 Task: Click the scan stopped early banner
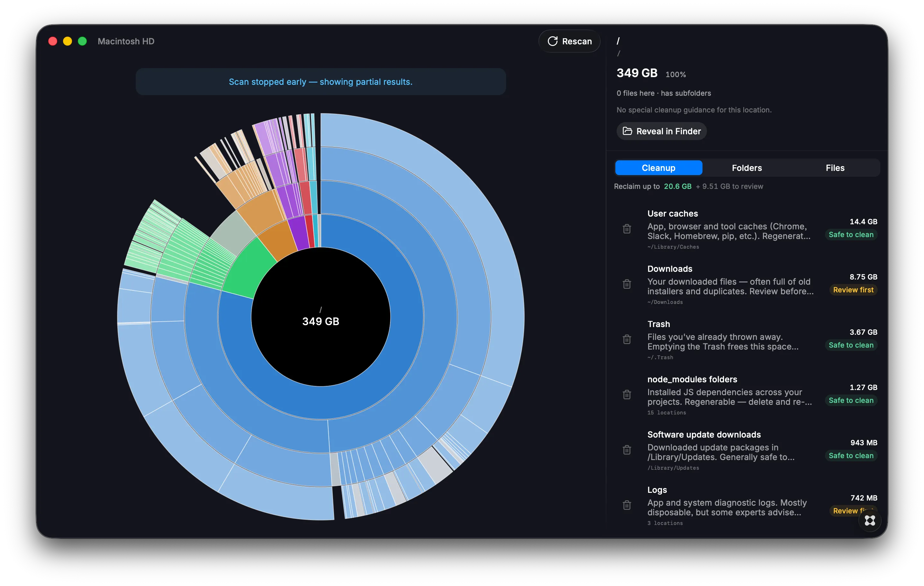(321, 82)
